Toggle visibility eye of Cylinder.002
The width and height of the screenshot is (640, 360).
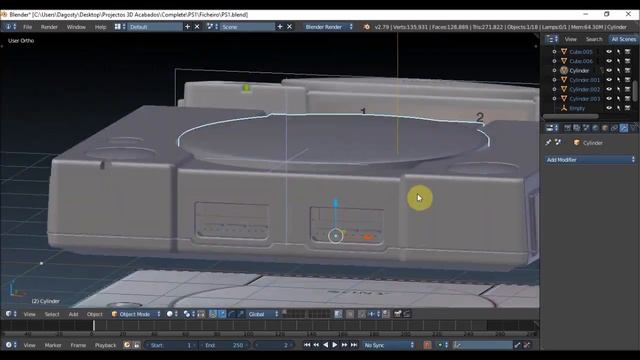[x=609, y=89]
